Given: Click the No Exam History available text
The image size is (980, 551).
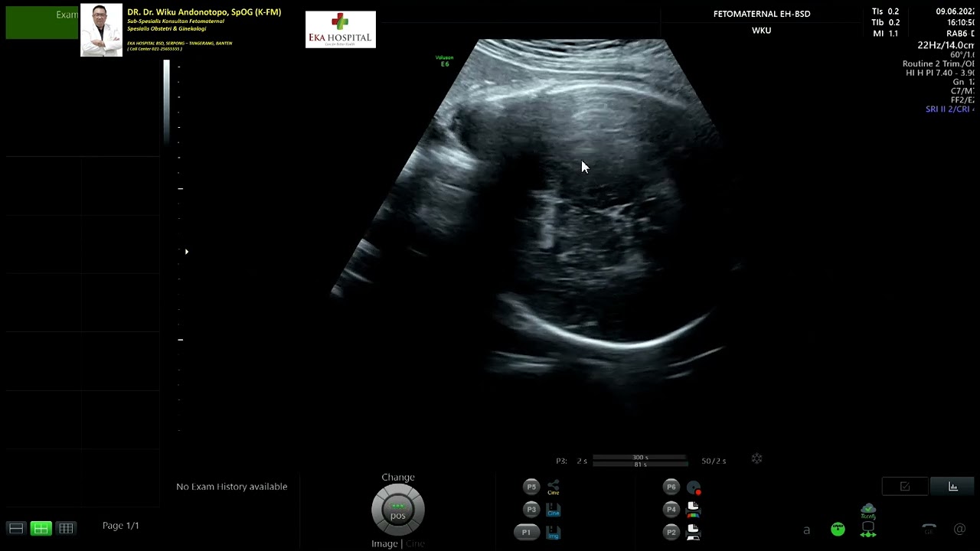Looking at the screenshot, I should pyautogui.click(x=232, y=487).
